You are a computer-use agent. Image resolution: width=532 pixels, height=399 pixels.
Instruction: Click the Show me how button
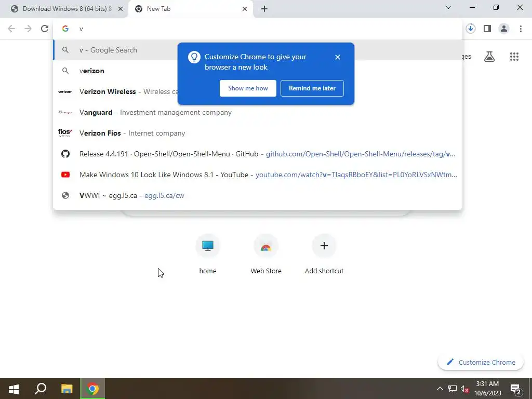pos(248,88)
